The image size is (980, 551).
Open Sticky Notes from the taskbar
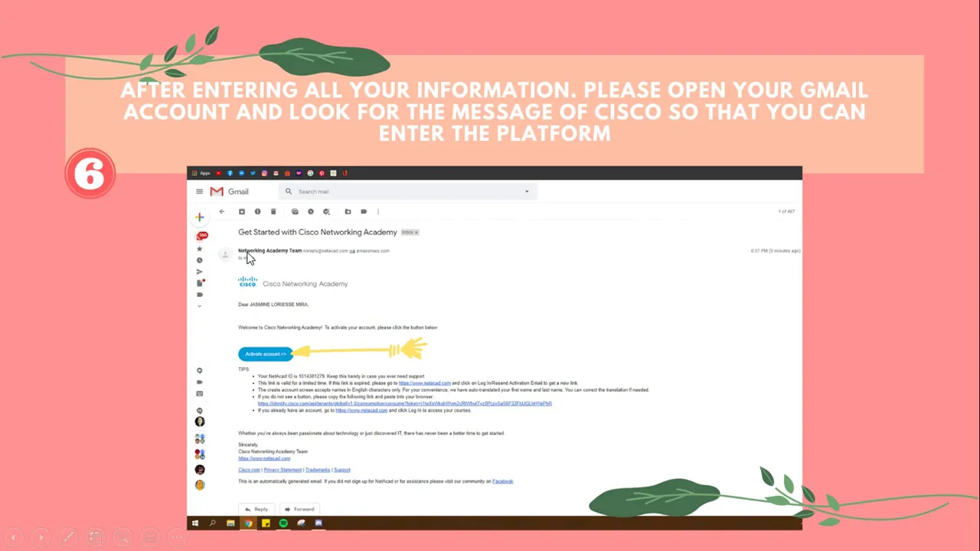coord(266,523)
